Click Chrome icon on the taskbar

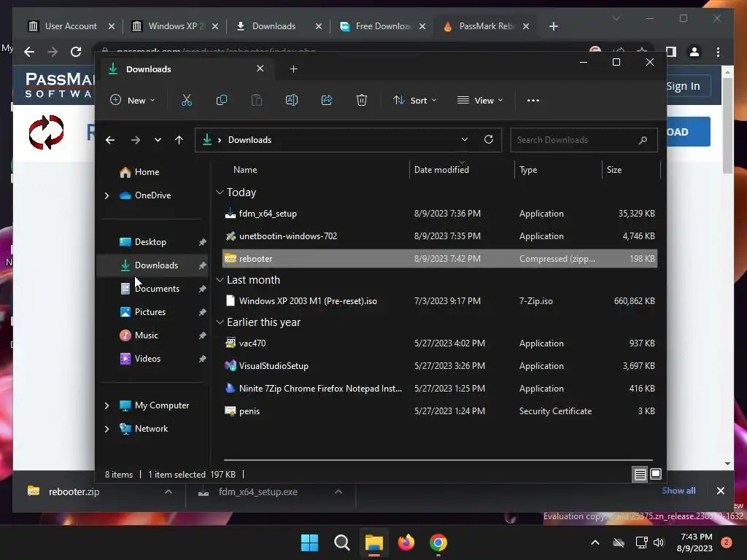click(438, 542)
